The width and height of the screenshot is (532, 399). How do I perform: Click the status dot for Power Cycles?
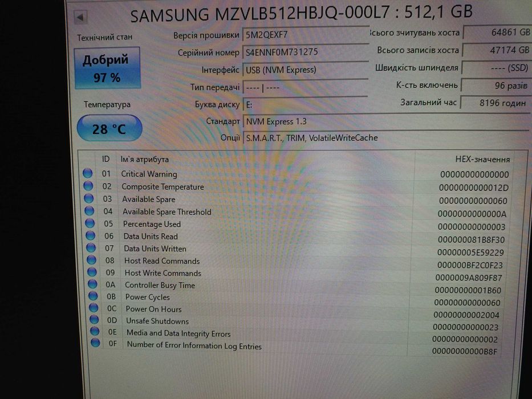[93, 295]
